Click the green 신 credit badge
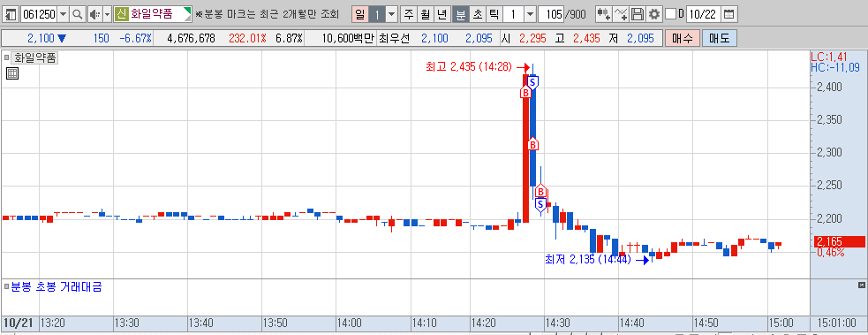The height and width of the screenshot is (335, 868). point(121,14)
